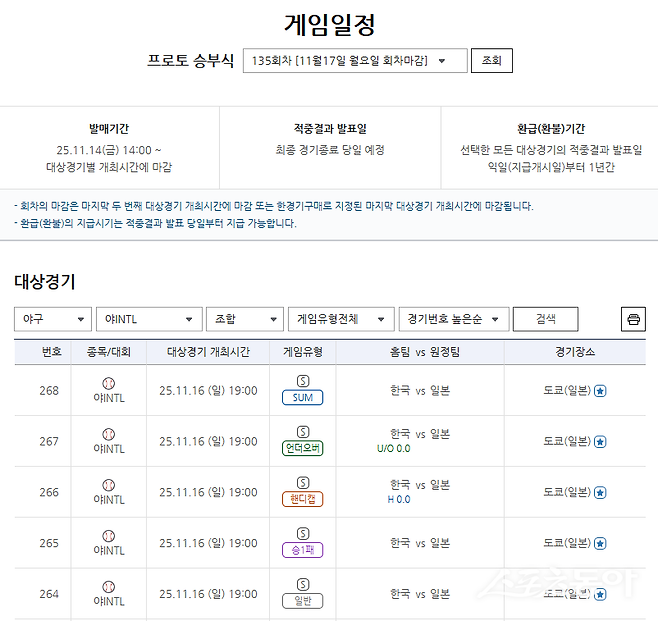Image resolution: width=658 pixels, height=621 pixels.
Task: Click the 발매기간 heading
Action: (x=109, y=129)
